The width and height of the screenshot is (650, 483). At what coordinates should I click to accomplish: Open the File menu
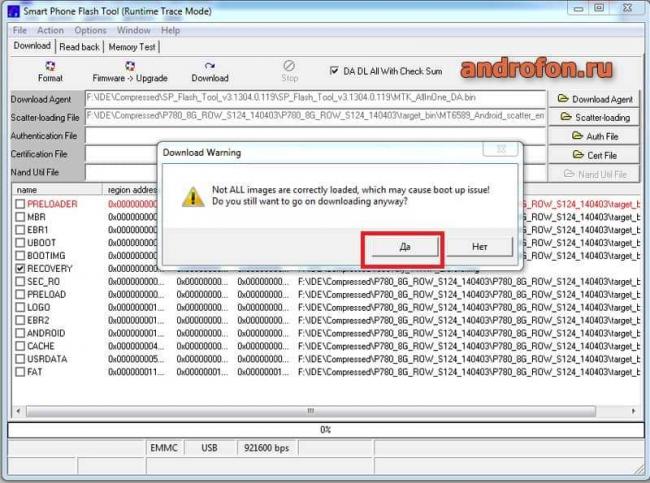[19, 30]
